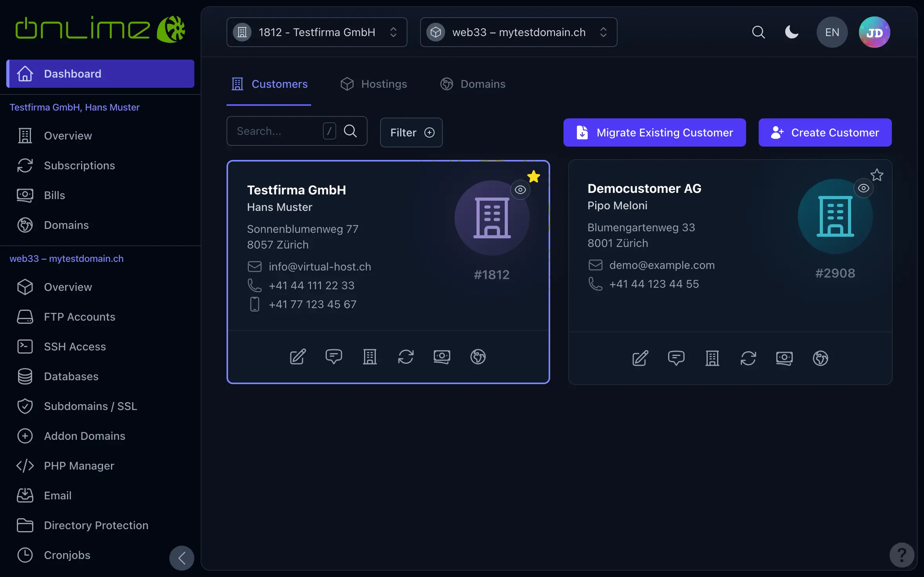Viewport: 924px width, 577px height.
Task: Edit Democustomer AG with the pencil icon
Action: tap(640, 358)
